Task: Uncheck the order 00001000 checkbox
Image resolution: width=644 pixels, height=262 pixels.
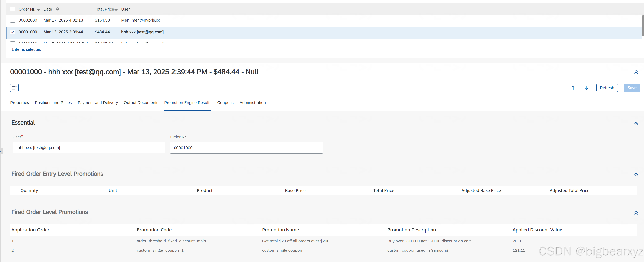Action: point(13,32)
